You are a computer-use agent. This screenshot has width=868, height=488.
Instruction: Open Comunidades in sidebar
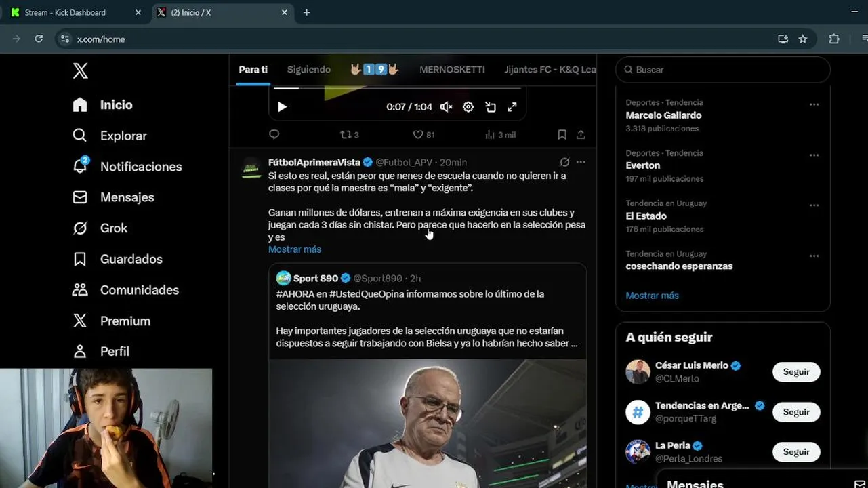(x=125, y=289)
